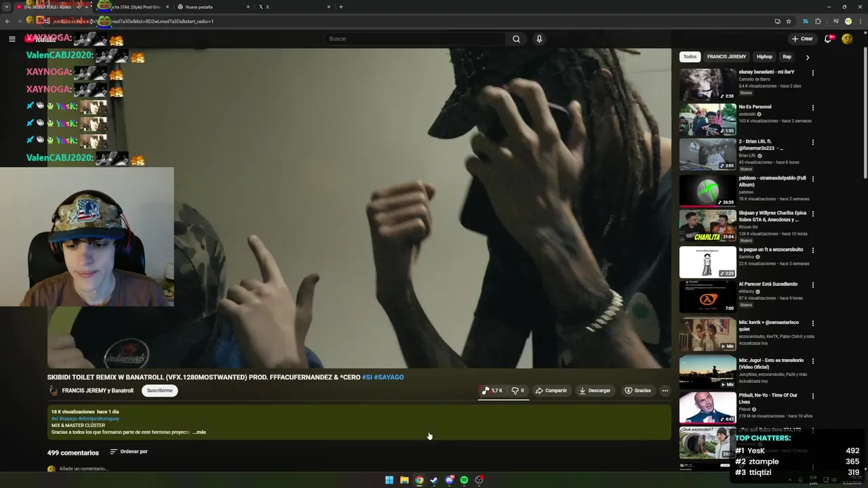The height and width of the screenshot is (488, 868).
Task: Open 'Al Parecer Está Sucediendo' thumbnail
Action: tap(707, 297)
